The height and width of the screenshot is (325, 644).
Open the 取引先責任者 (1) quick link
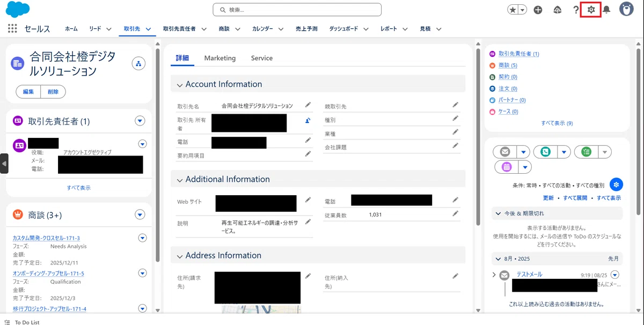pyautogui.click(x=518, y=54)
